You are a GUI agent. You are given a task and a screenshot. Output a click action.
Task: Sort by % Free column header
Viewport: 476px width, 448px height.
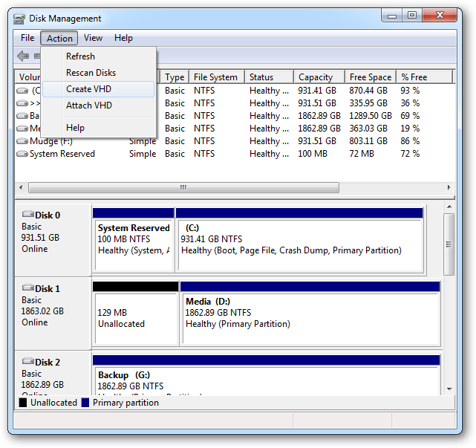click(424, 77)
